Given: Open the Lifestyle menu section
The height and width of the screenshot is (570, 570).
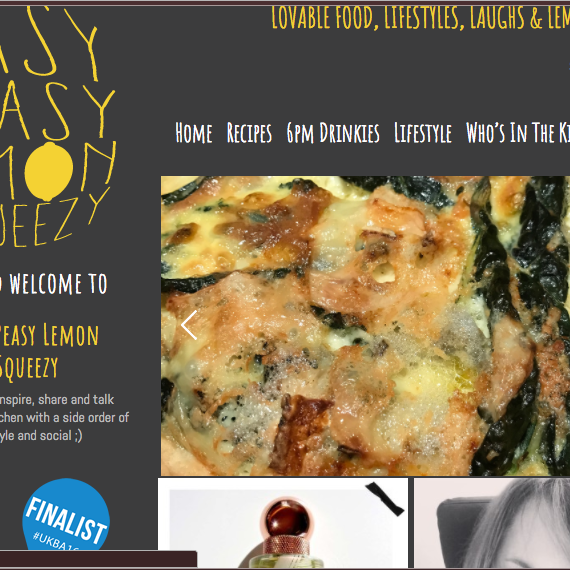Looking at the screenshot, I should (423, 133).
